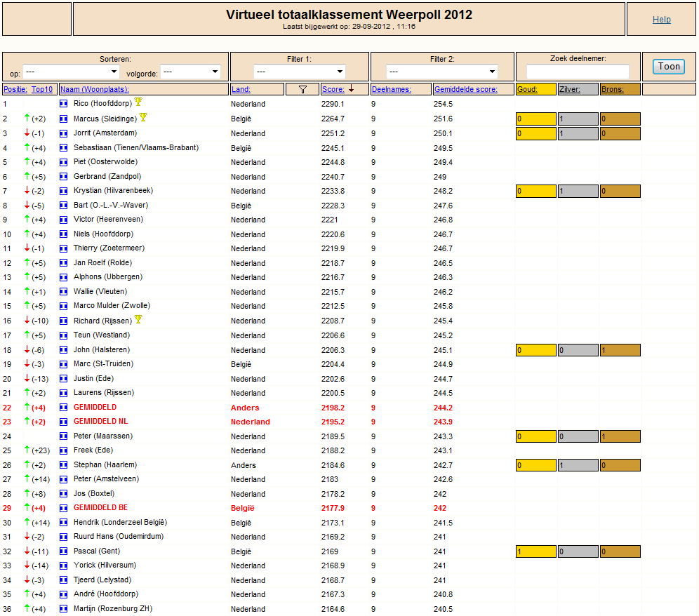
Task: Click the Top10 link
Action: click(x=42, y=89)
